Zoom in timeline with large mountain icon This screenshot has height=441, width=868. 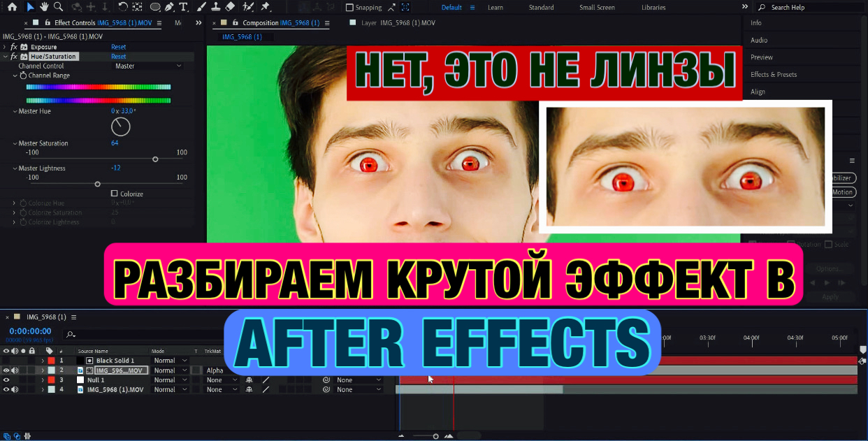tap(449, 435)
